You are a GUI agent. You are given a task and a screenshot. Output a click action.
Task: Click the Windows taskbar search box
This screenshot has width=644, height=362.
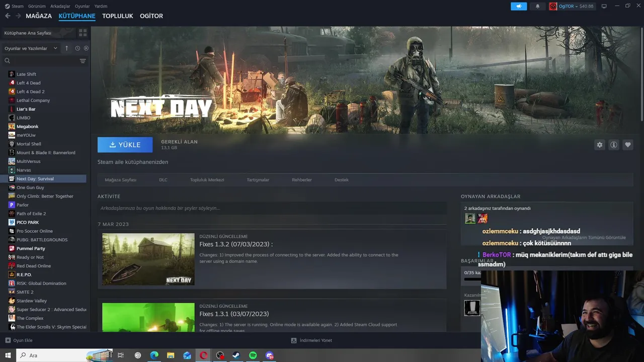click(x=65, y=355)
